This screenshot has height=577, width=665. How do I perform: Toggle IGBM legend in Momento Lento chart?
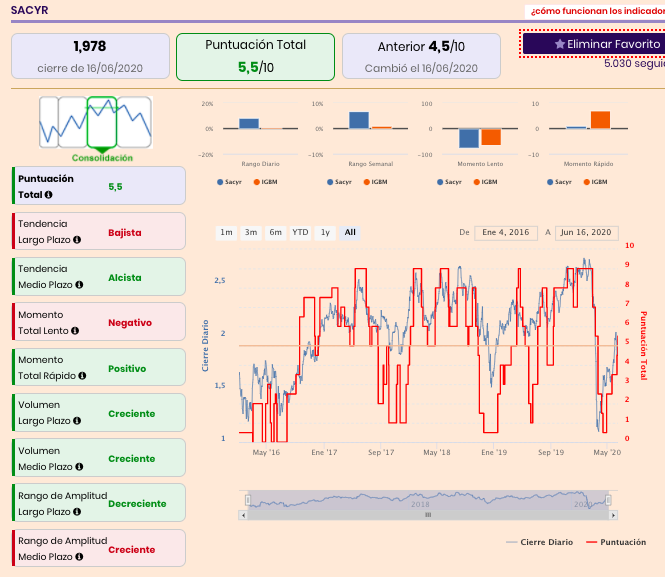486,182
